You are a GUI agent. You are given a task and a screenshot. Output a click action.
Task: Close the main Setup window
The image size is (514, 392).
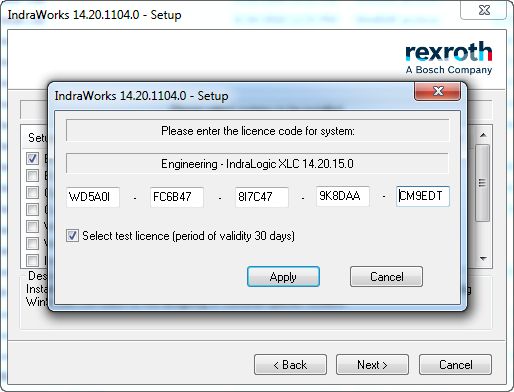tap(484, 10)
